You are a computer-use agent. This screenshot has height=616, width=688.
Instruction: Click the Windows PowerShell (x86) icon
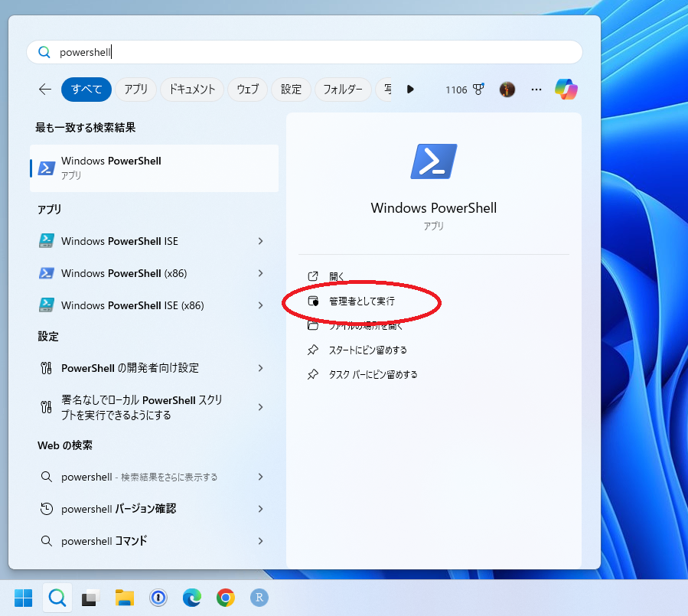[47, 273]
